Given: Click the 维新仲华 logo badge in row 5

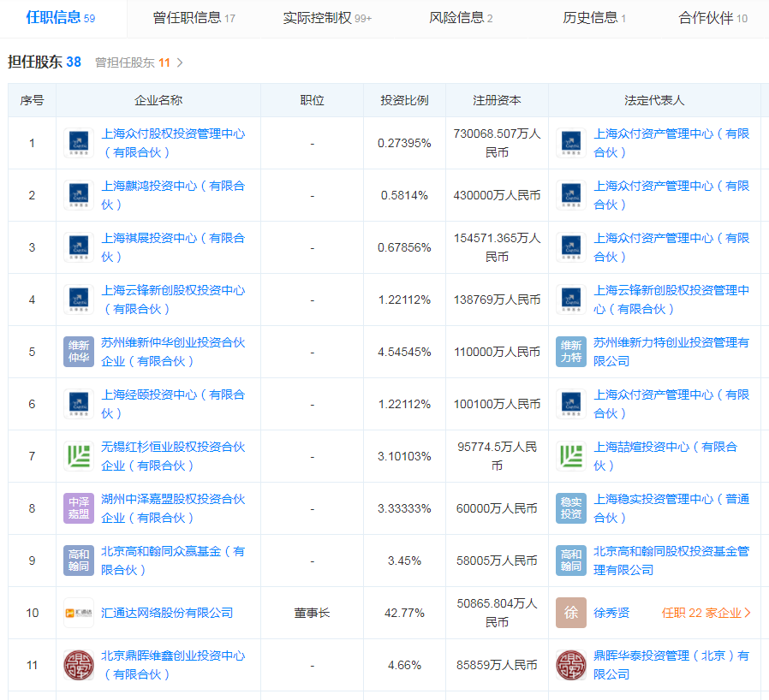Looking at the screenshot, I should pos(79,352).
